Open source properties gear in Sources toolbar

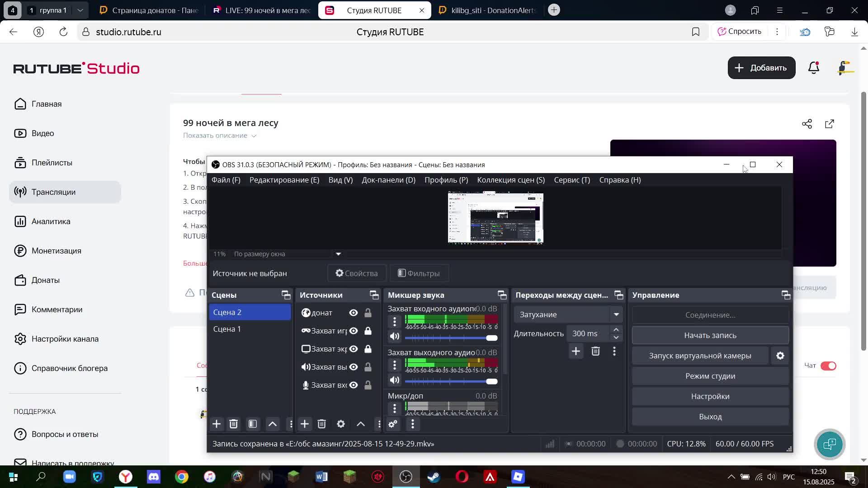341,424
